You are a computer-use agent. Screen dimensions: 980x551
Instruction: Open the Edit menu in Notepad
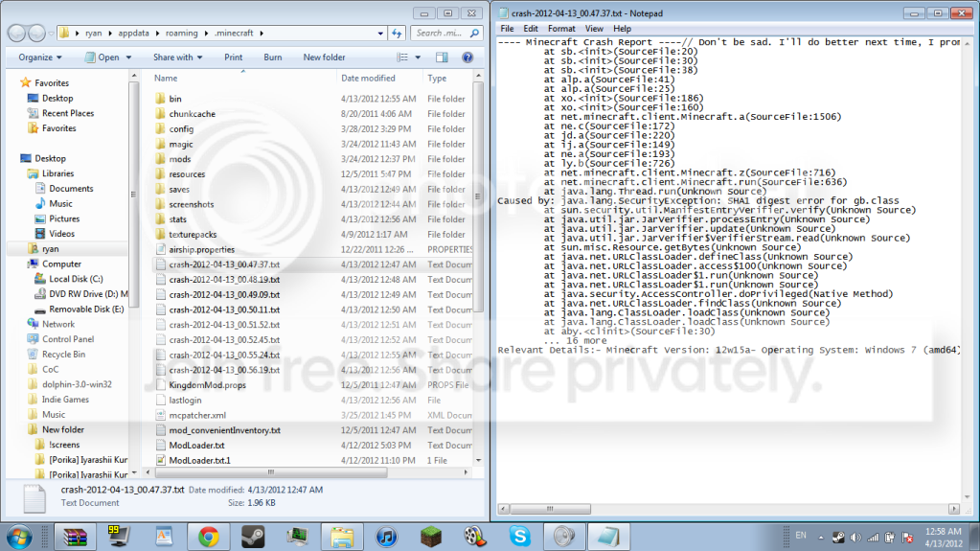(x=533, y=30)
